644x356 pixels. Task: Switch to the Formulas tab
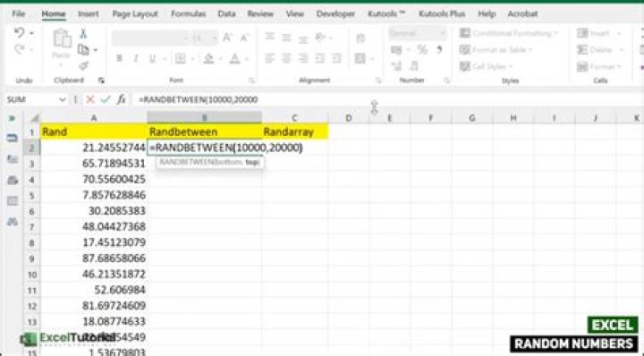click(188, 14)
